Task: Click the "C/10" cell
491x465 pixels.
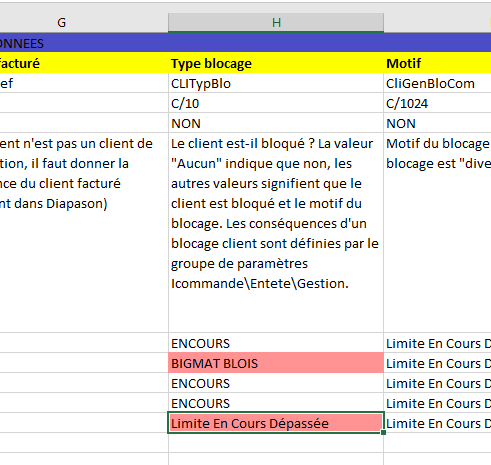Action: [276, 103]
